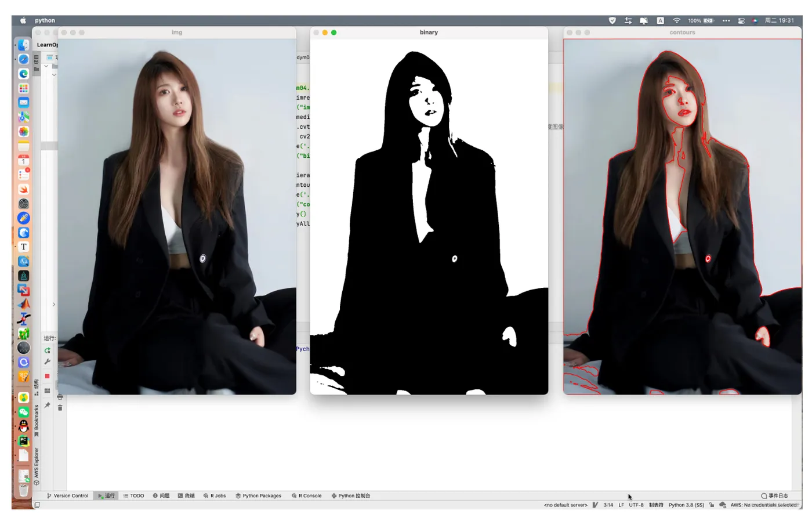This screenshot has height=517, width=812.
Task: Open the TODO tool window
Action: [133, 496]
